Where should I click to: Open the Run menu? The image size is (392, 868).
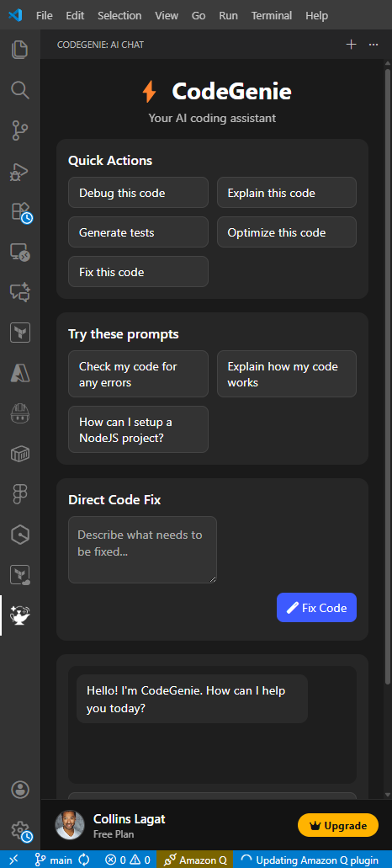[x=228, y=15]
